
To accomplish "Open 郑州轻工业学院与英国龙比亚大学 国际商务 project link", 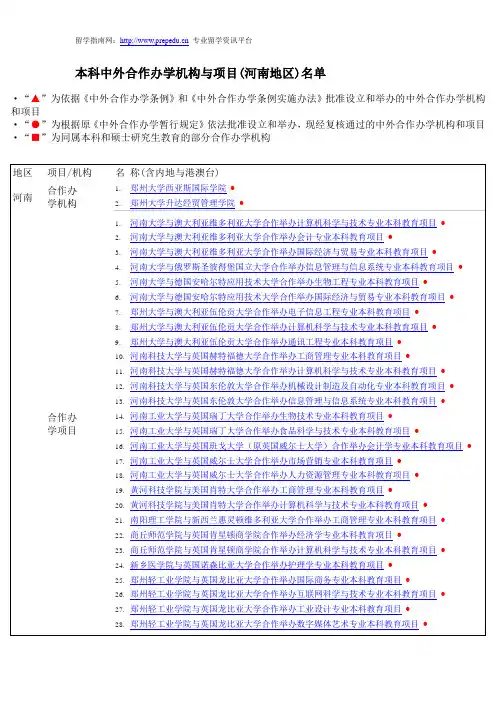I will click(266, 579).
